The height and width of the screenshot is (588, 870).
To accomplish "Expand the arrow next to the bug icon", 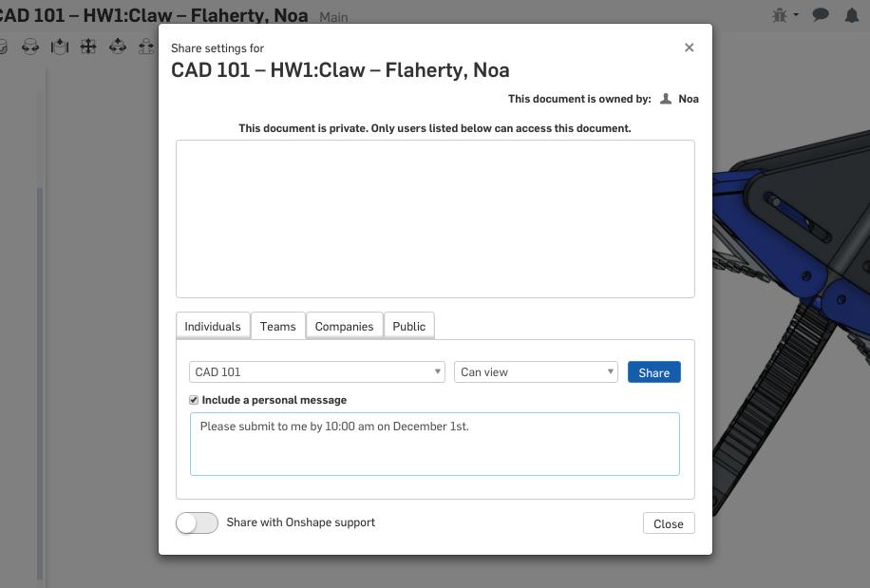I will (x=796, y=15).
